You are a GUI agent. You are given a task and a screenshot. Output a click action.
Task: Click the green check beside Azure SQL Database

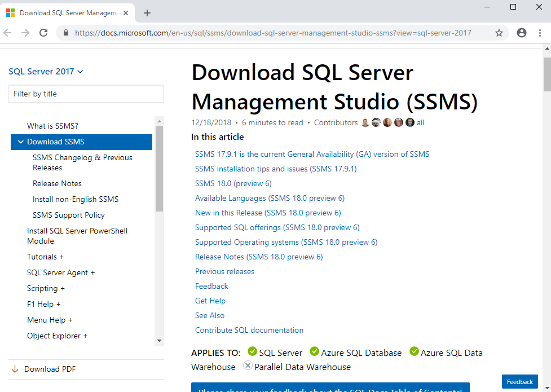tap(314, 351)
